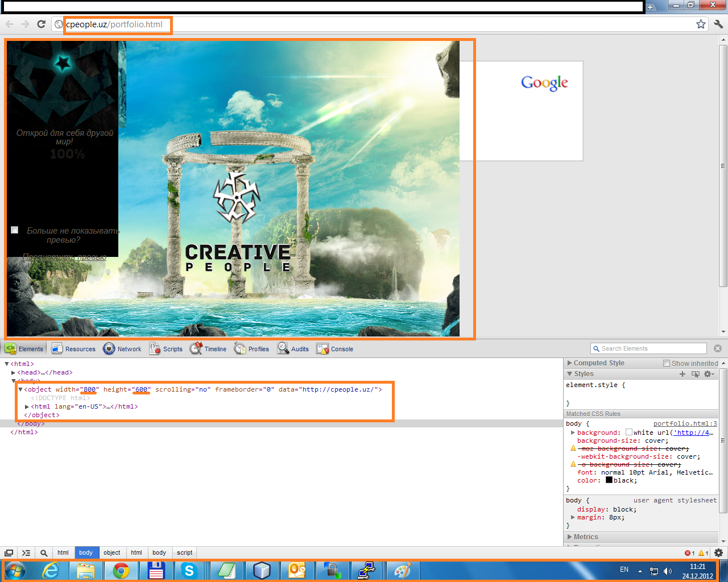
Task: Reload the page with the refresh icon
Action: click(x=41, y=24)
